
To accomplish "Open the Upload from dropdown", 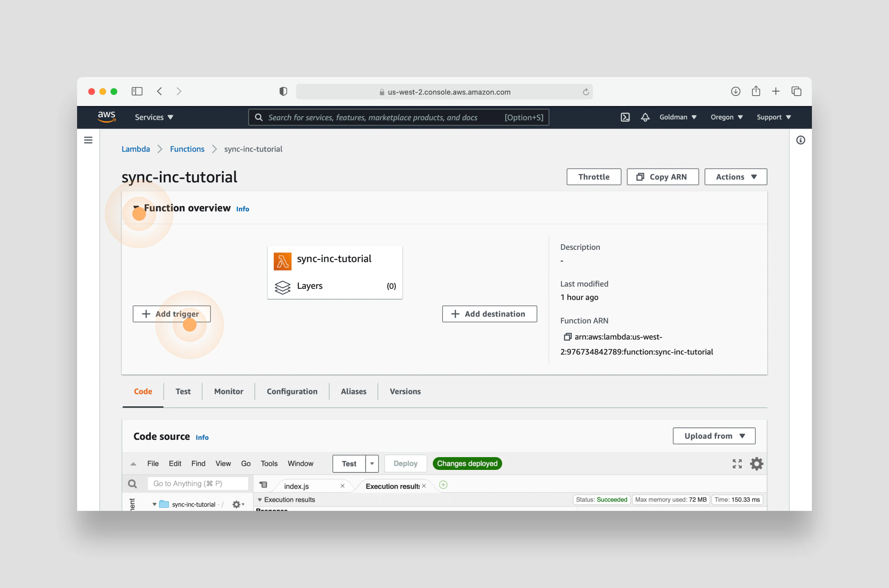I will pos(714,436).
